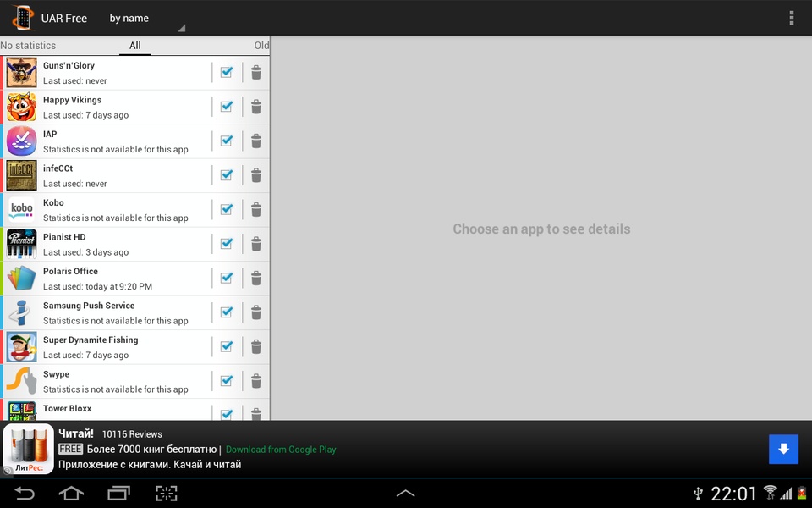Delete Guns'n'Glory with its trash icon
812x508 pixels.
pyautogui.click(x=255, y=73)
